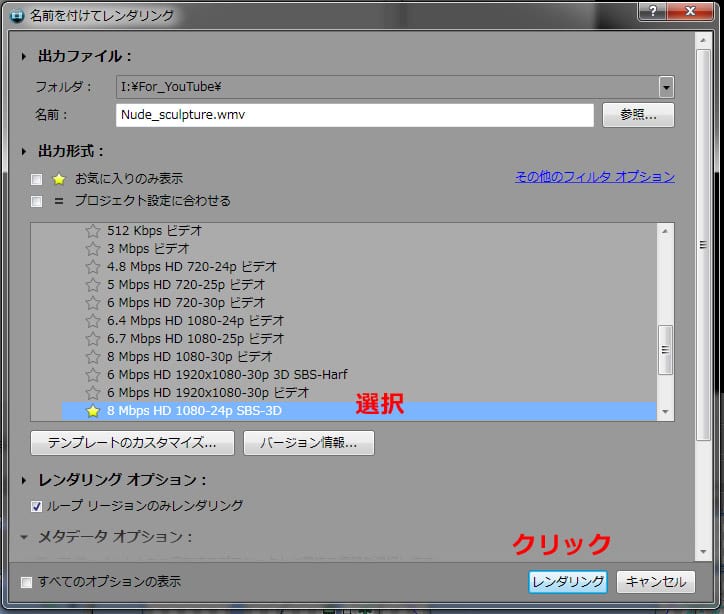Uncheck ループ リージョンのみレンダリング
This screenshot has height=614, width=724.
[37, 506]
